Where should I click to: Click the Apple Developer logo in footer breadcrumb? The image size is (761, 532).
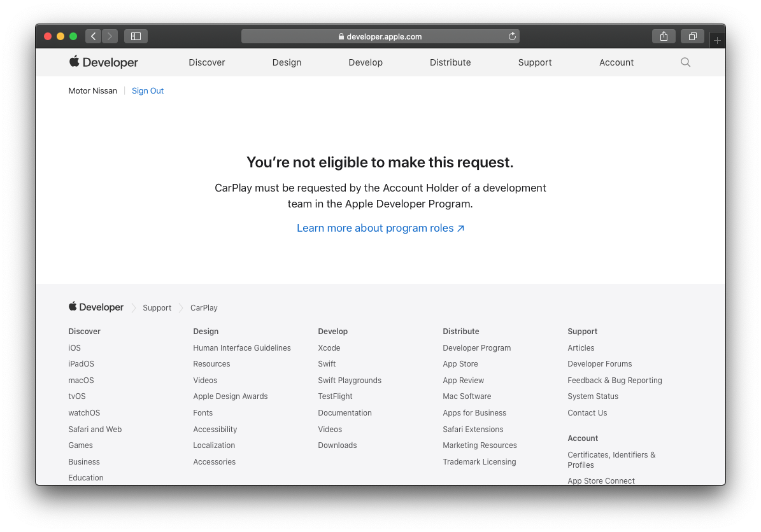96,307
